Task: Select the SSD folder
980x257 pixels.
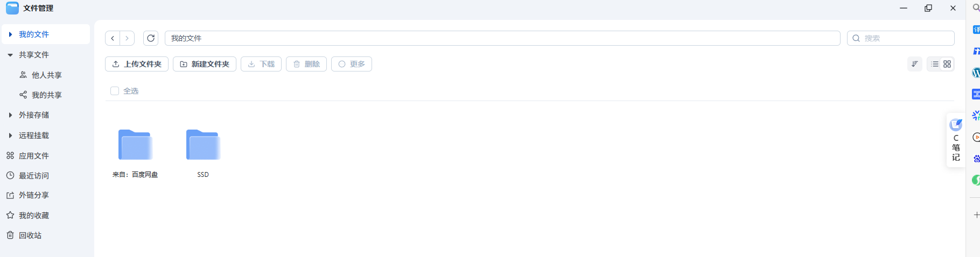Action: coord(203,153)
